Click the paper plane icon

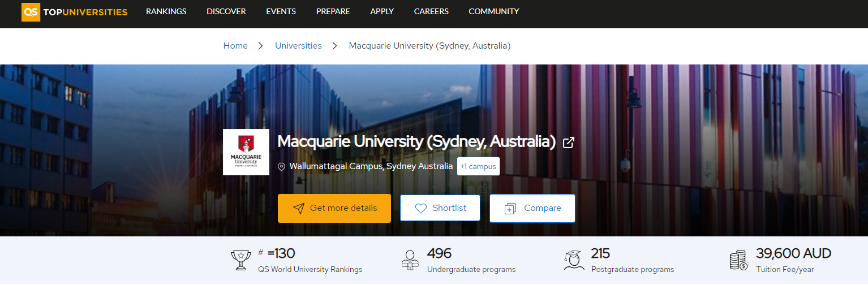click(x=299, y=208)
